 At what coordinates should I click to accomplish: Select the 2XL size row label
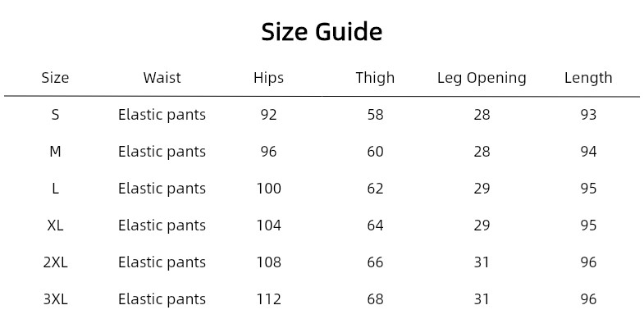[55, 262]
